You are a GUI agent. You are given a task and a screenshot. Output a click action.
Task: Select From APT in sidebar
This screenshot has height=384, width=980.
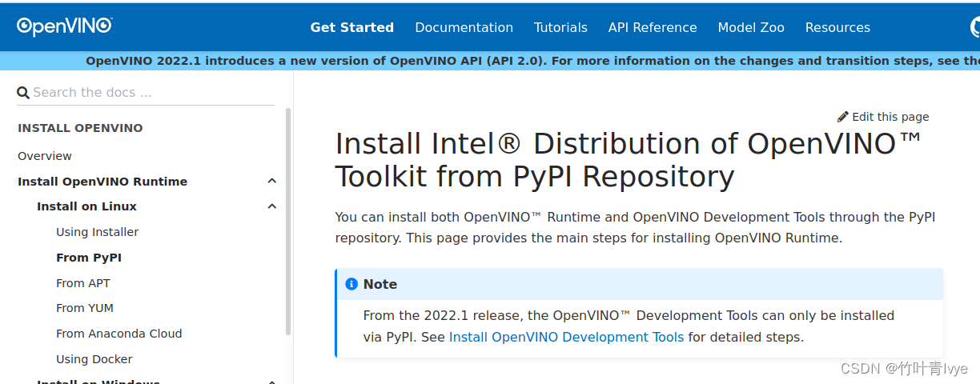(83, 283)
